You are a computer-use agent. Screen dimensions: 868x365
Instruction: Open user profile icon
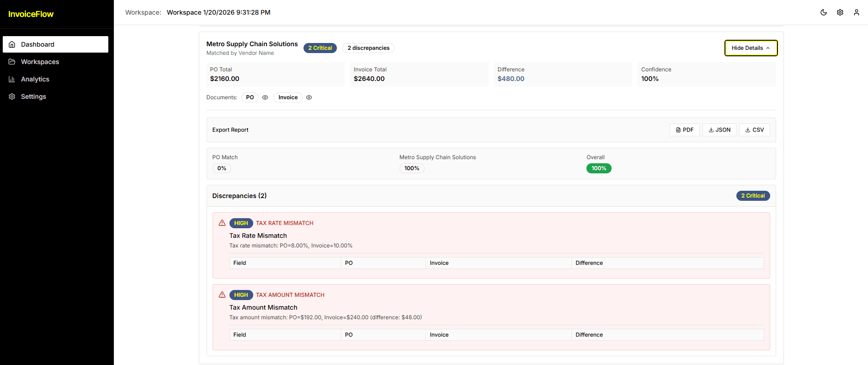857,12
